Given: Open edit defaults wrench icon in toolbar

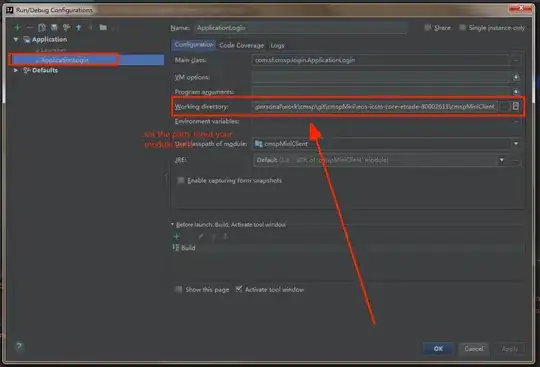Looking at the screenshot, I should point(66,28).
